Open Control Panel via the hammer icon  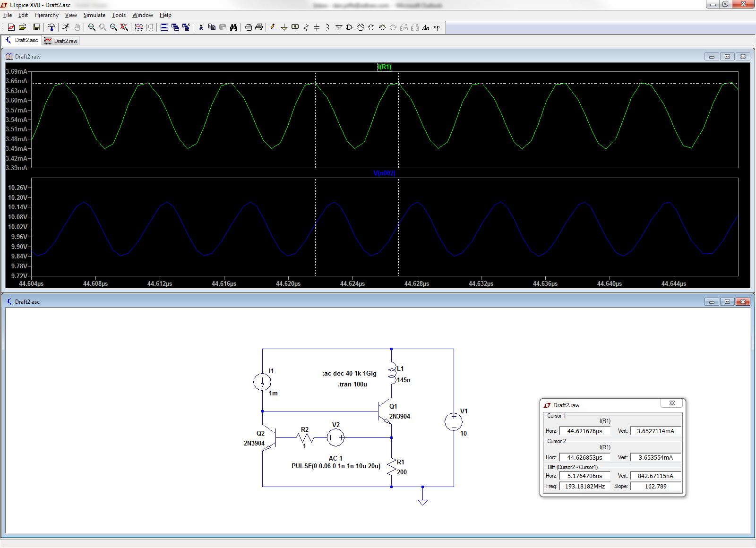click(x=52, y=27)
